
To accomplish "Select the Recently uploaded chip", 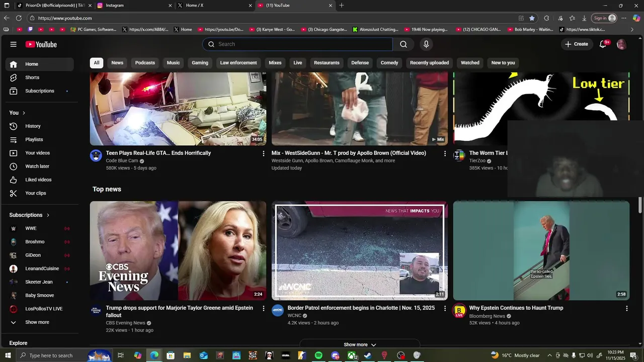I will click(x=429, y=63).
